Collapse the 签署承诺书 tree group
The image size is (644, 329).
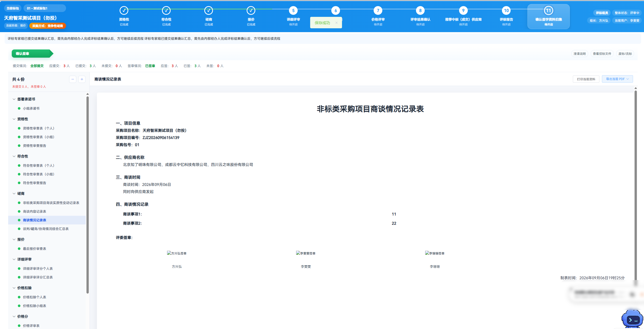(x=14, y=99)
